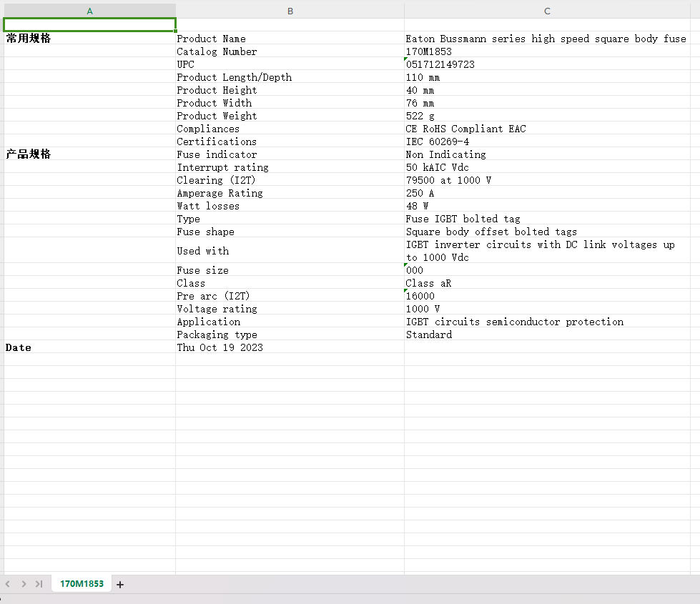Go to previous sheet arrow
700x604 pixels.
coord(8,584)
